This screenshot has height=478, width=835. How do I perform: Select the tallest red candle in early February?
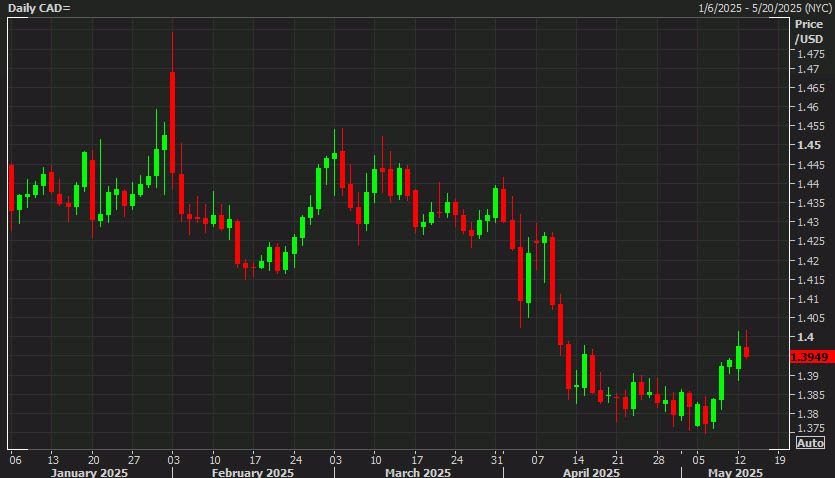pos(172,120)
